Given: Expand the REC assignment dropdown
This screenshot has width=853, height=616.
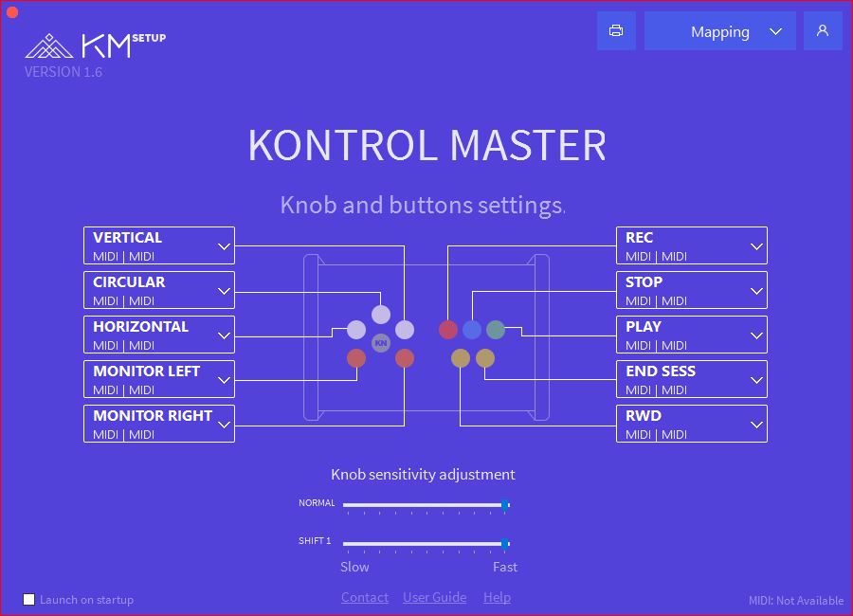Looking at the screenshot, I should [x=692, y=245].
